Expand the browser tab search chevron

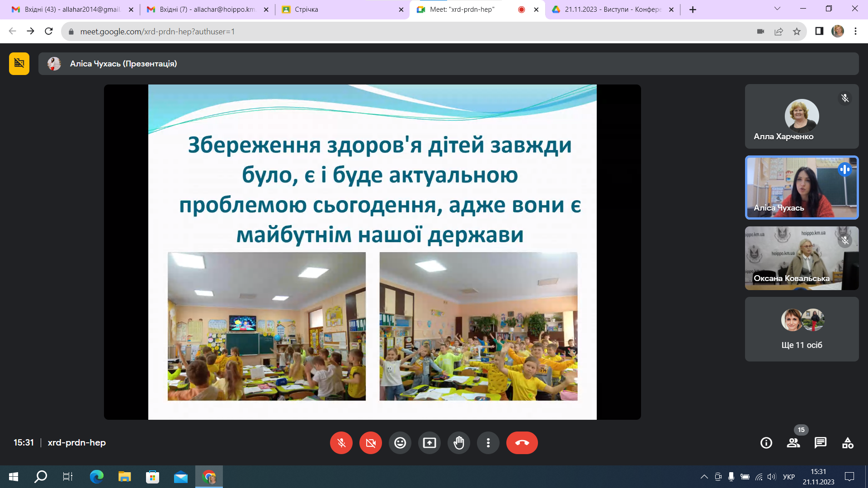[x=778, y=9]
